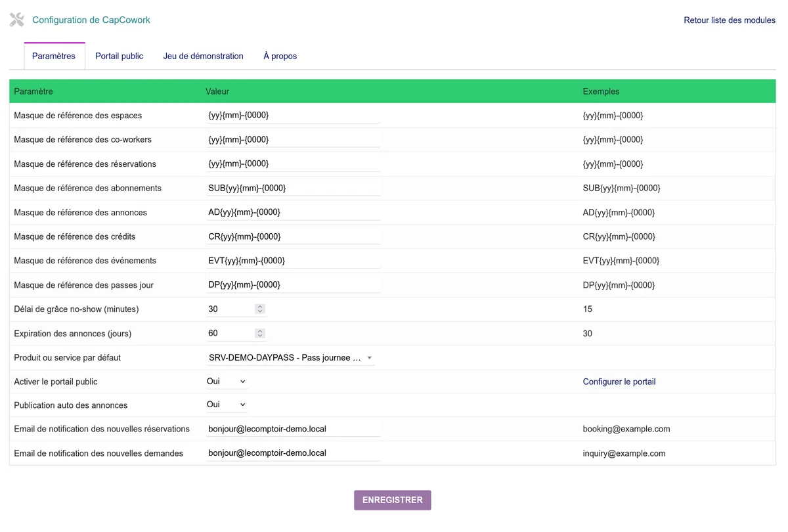The width and height of the screenshot is (788, 532).
Task: Click the label 'Masque de référence des annonces'
Action: (x=81, y=212)
